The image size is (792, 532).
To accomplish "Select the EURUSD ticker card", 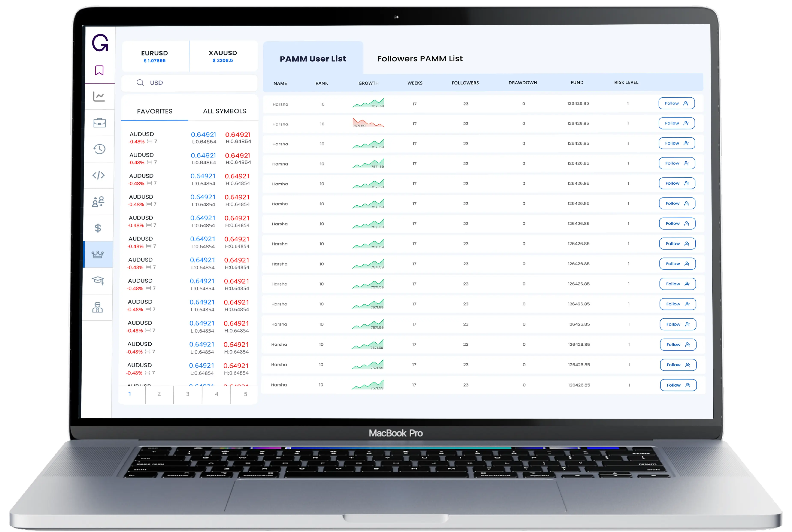I will tap(155, 56).
